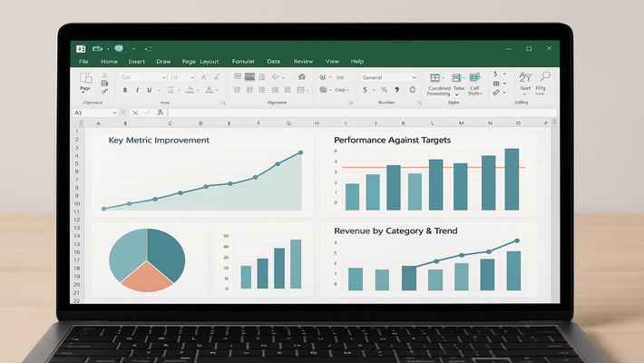Open the Alignment group dialog launcher
The image size is (644, 363).
tap(351, 103)
